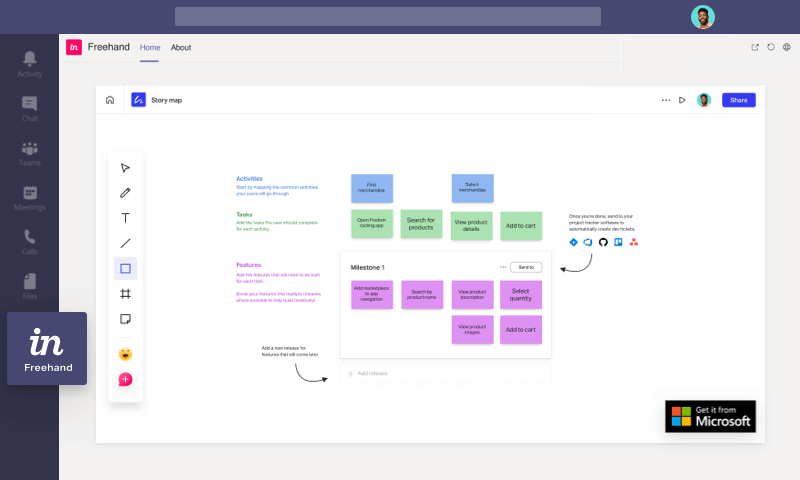
Task: Choose the Sticky note tool
Action: coord(125,319)
